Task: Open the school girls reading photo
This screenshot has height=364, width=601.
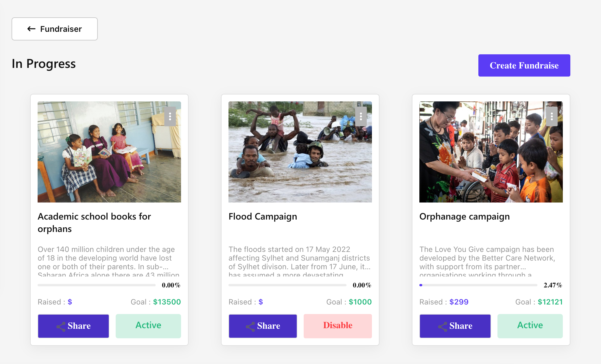Action: pos(109,152)
